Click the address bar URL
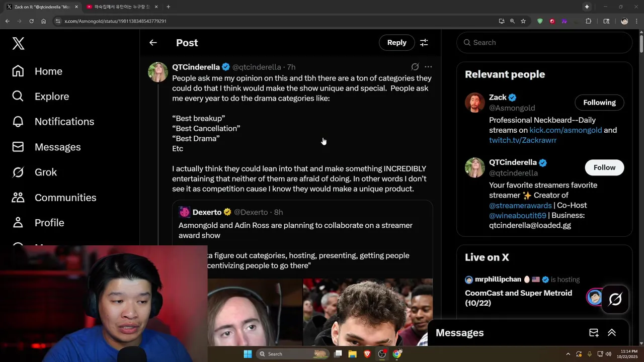 pyautogui.click(x=115, y=21)
